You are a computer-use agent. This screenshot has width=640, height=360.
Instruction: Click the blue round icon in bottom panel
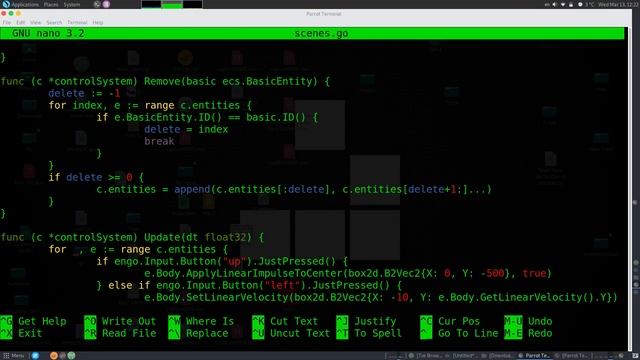[x=35, y=356]
